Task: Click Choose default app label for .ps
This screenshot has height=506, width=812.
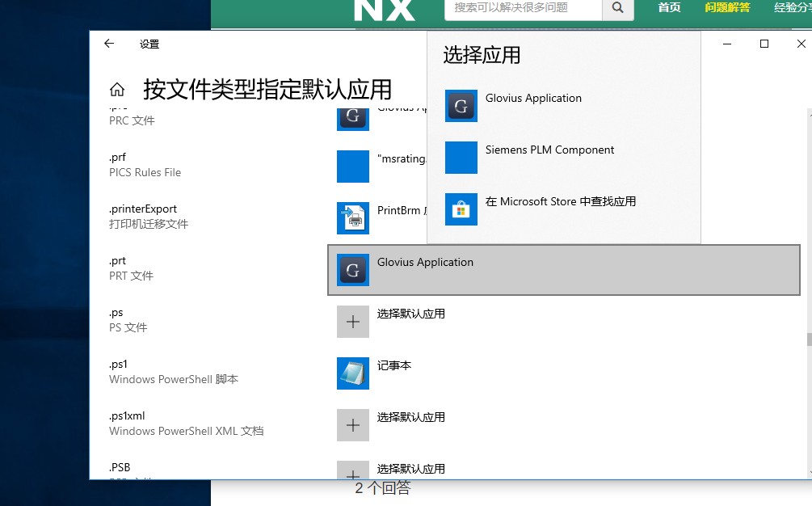Action: (410, 314)
